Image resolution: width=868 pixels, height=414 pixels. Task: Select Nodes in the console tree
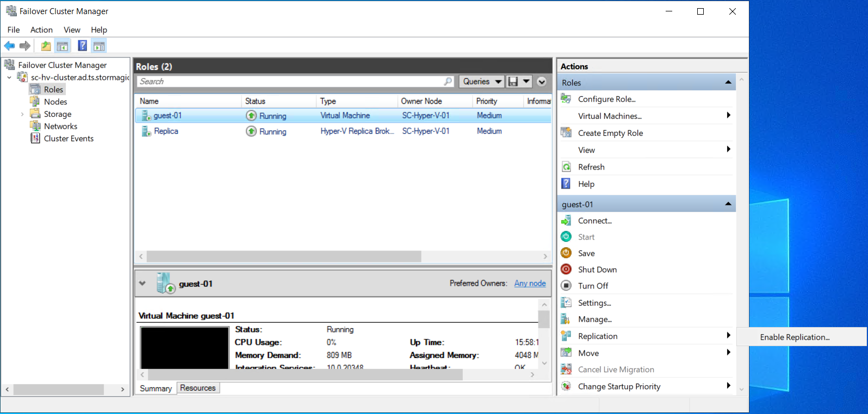click(55, 102)
